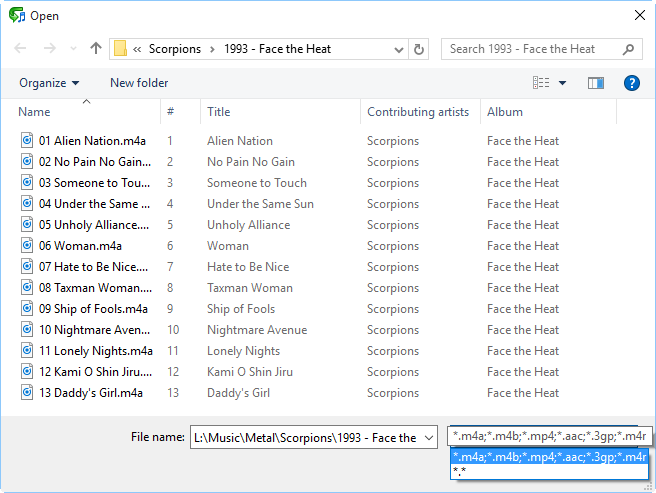Select file 10 Nightmare Avenue
This screenshot has height=493, width=656.
click(94, 330)
